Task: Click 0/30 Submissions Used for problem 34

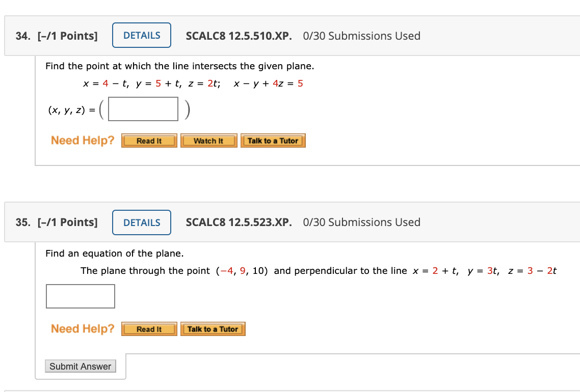Action: (x=362, y=36)
